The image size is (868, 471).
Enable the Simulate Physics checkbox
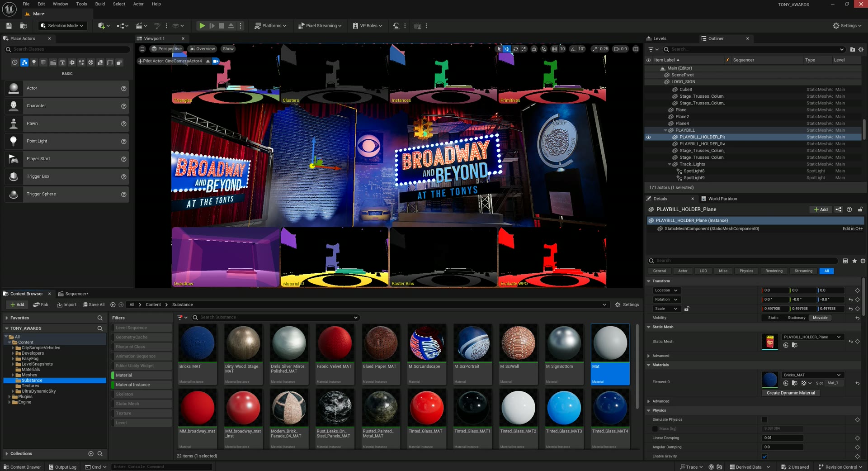pos(764,420)
